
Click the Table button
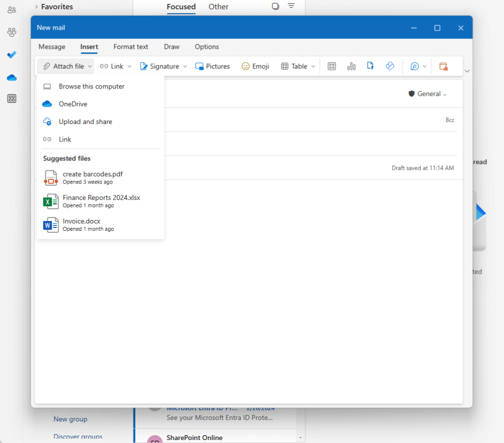(x=294, y=66)
